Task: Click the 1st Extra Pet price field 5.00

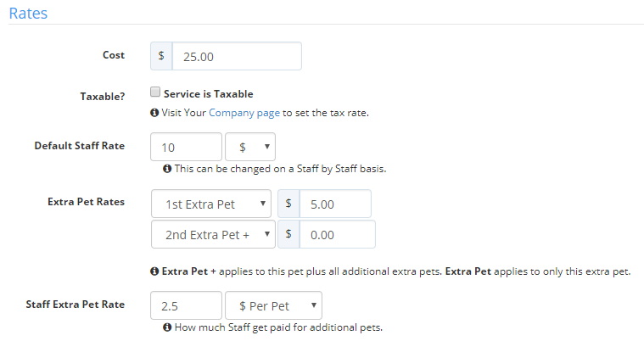Action: (335, 204)
